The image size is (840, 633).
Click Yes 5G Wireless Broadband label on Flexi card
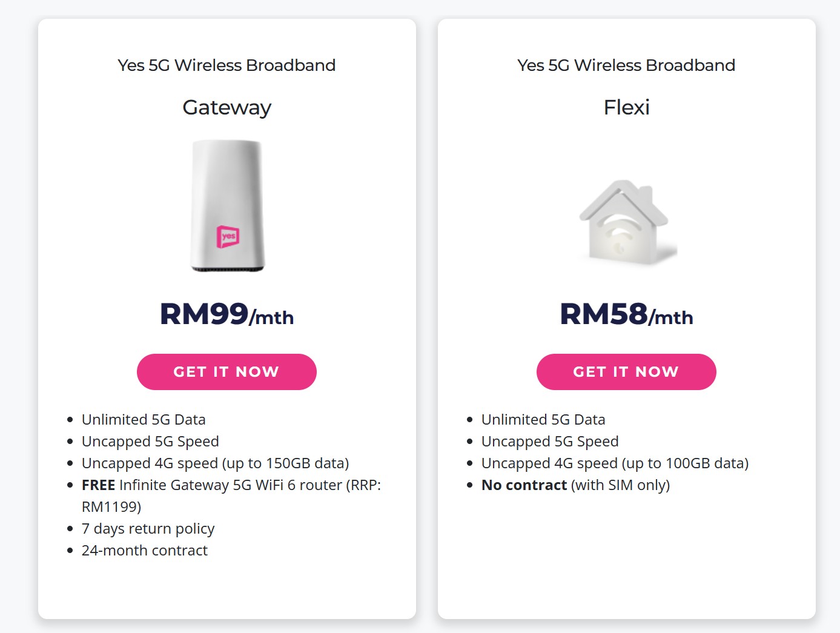626,65
